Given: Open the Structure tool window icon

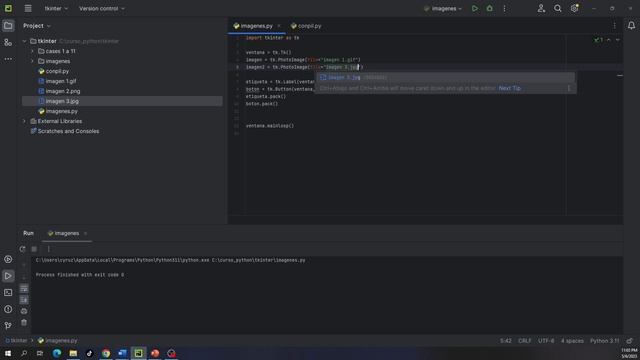Looking at the screenshot, I should 8,42.
